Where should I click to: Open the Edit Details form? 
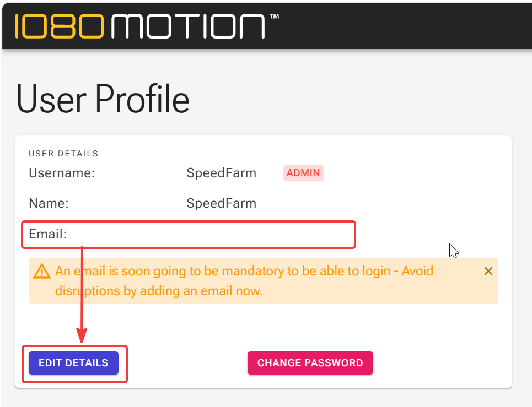pos(74,363)
